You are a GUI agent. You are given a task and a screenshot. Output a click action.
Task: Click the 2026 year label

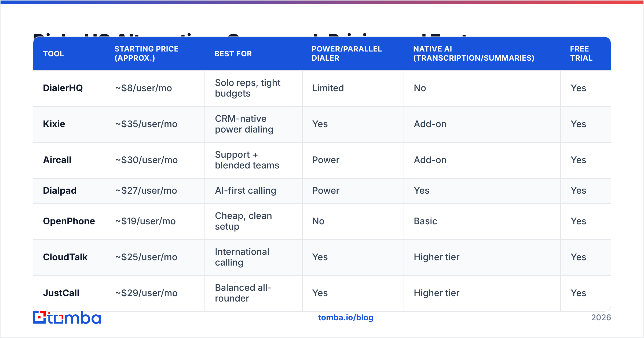[601, 318]
